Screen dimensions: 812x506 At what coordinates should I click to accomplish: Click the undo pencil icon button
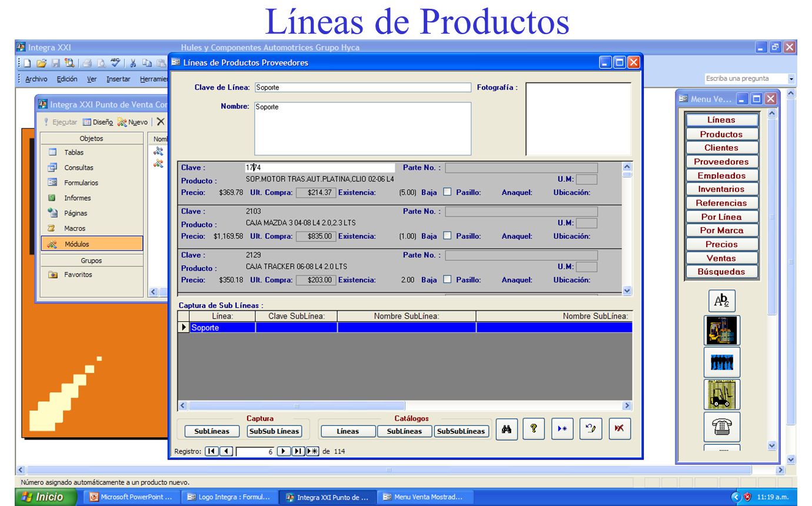click(x=590, y=429)
